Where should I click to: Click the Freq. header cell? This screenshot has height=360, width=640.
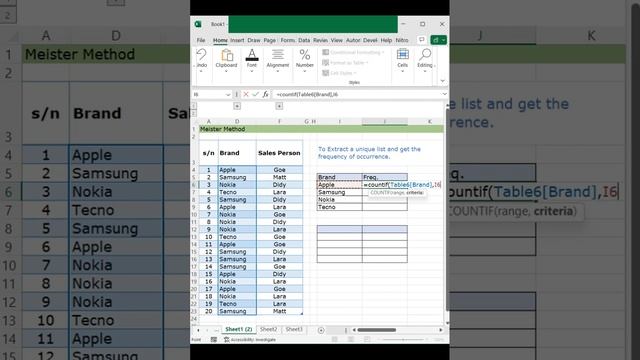(x=384, y=177)
